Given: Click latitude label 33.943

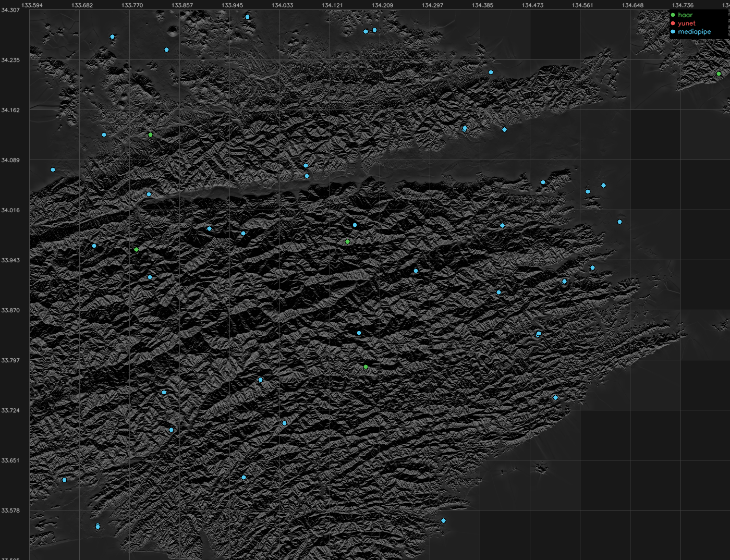Looking at the screenshot, I should pyautogui.click(x=10, y=260).
